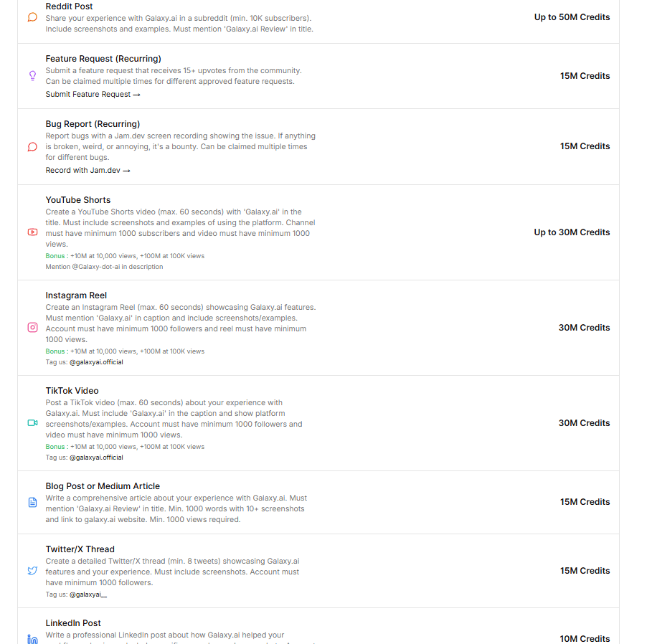Image resolution: width=647 pixels, height=644 pixels.
Task: Open the Record with Jam.dev link
Action: (88, 171)
